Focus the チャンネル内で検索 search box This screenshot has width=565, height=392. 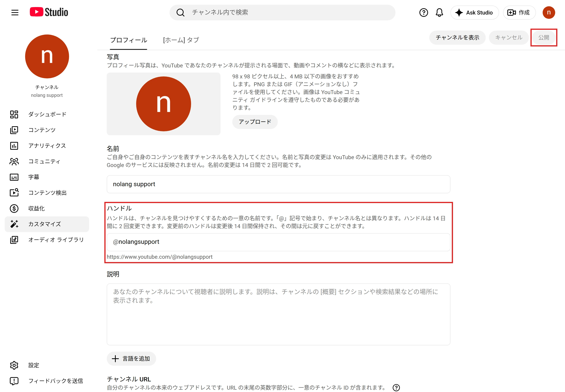(x=282, y=13)
